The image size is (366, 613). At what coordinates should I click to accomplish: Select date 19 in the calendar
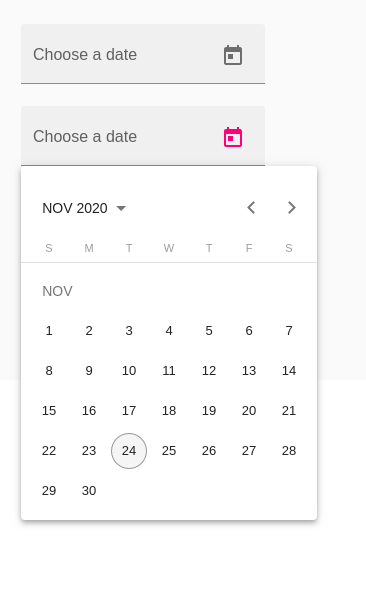point(209,410)
